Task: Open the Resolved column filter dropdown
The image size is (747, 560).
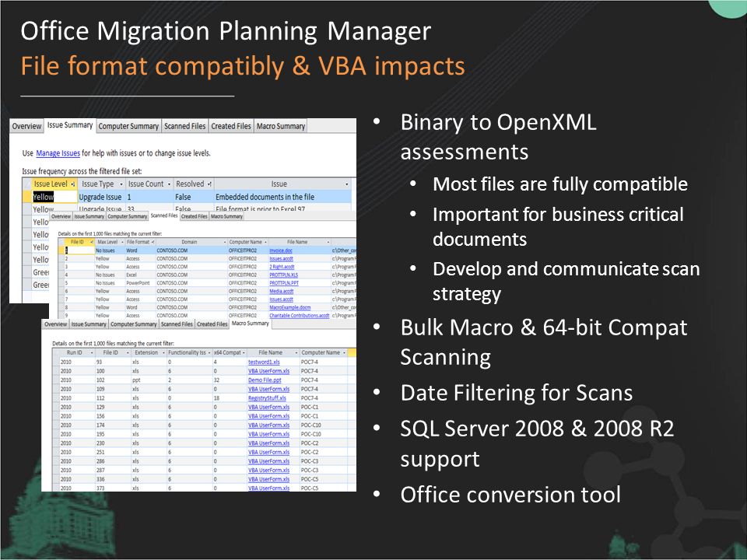Action: (209, 184)
